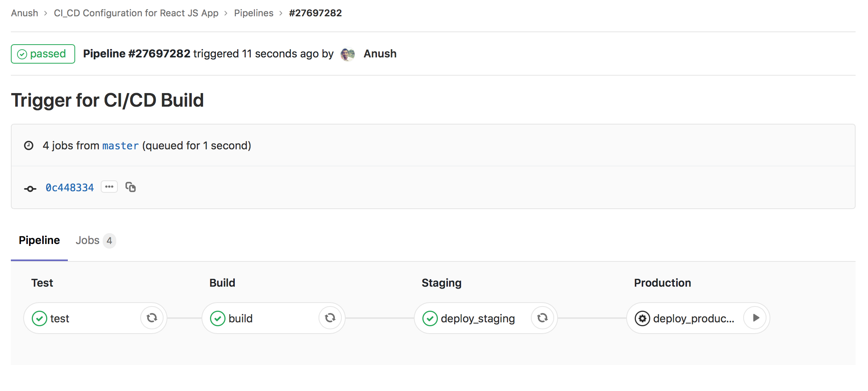Retry the build job
Viewport: 868px width, 391px height.
pyautogui.click(x=330, y=318)
